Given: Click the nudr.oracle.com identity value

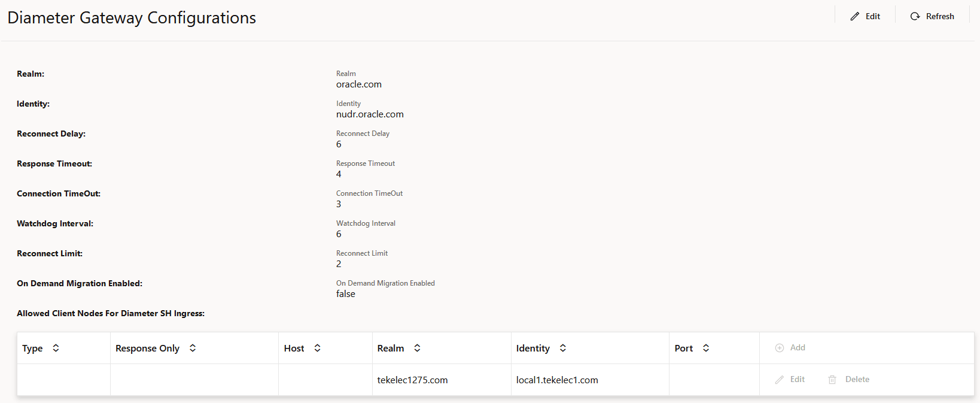Looking at the screenshot, I should point(370,114).
